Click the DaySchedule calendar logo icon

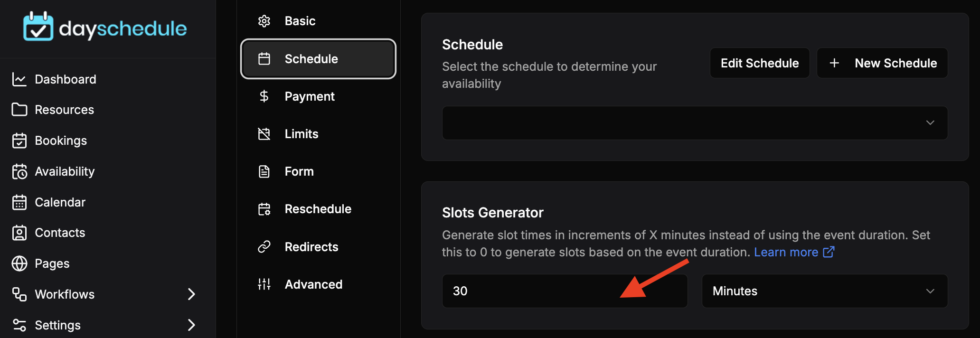pyautogui.click(x=38, y=27)
